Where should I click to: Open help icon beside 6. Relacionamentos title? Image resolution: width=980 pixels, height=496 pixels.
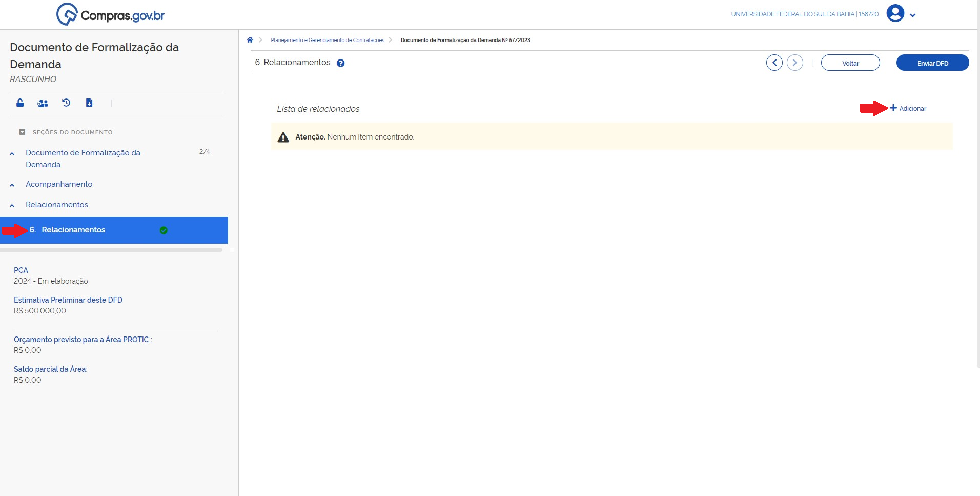click(340, 63)
